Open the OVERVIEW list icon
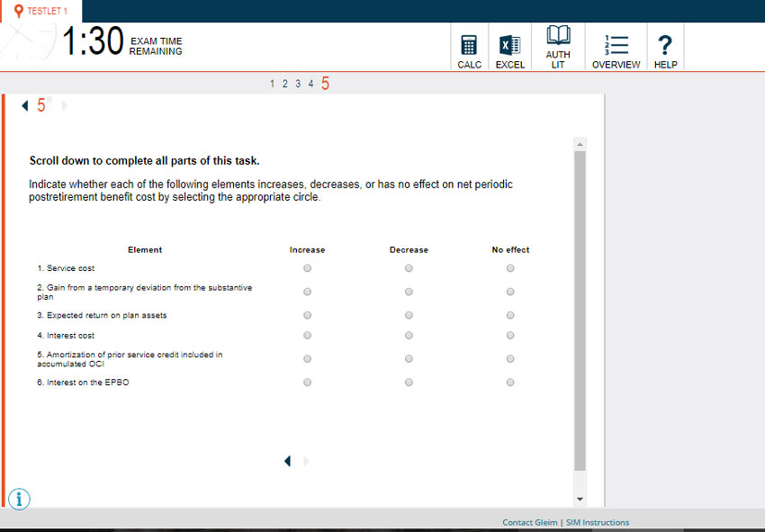This screenshot has width=765, height=532. [616, 46]
